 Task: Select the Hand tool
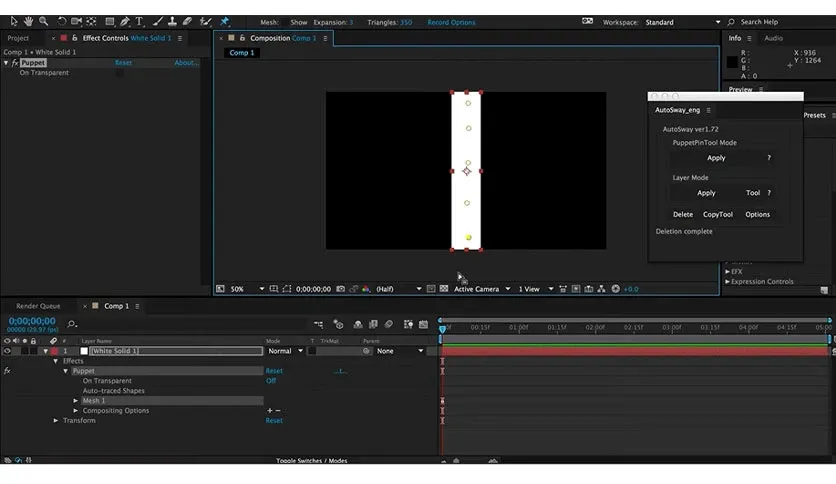[x=28, y=21]
